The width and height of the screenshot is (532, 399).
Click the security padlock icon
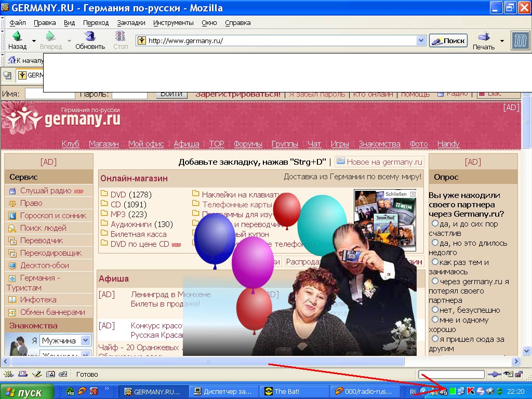tap(519, 374)
